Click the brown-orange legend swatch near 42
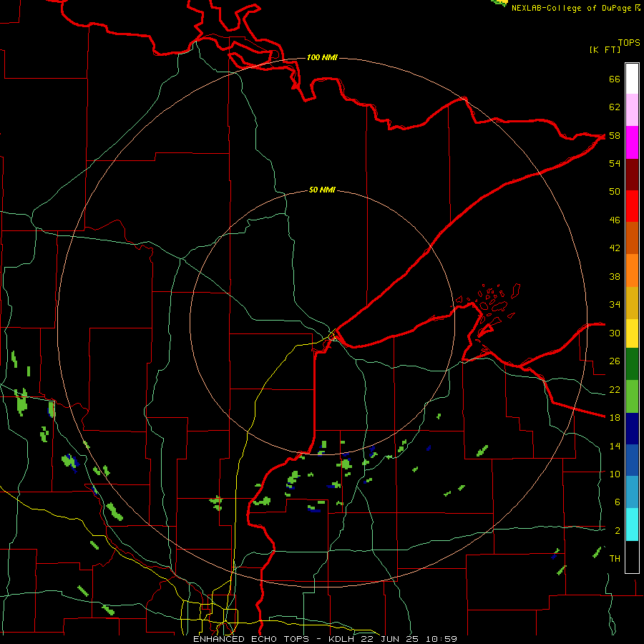Viewport: 644px width, 644px height. 632,238
